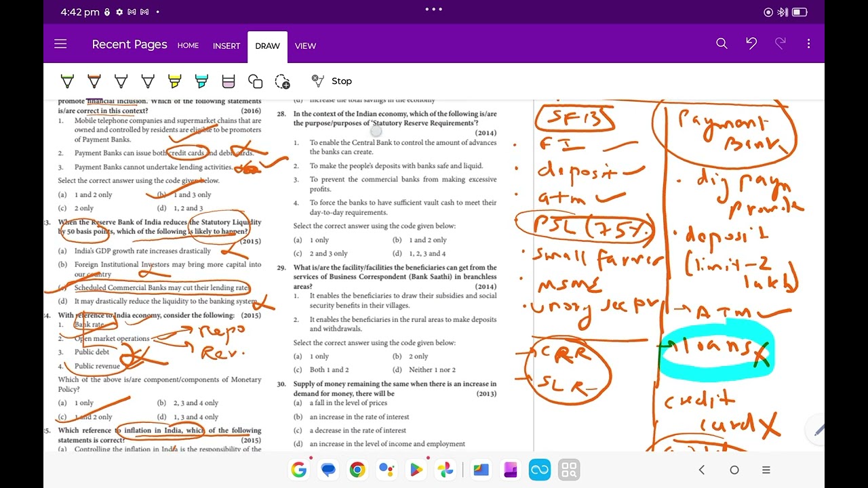Open the shapes tool
The height and width of the screenshot is (488, 868).
coord(256,81)
